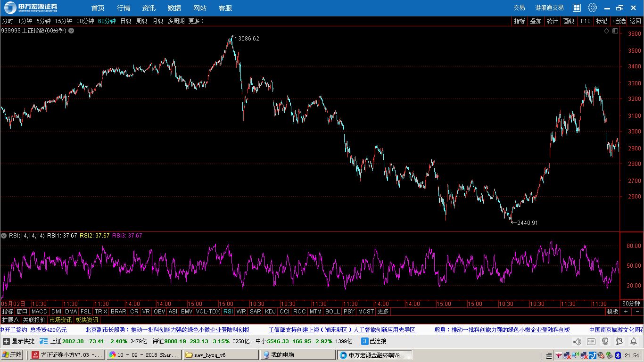Select the 周线 weekly period tab
The image size is (644, 362).
142,21
